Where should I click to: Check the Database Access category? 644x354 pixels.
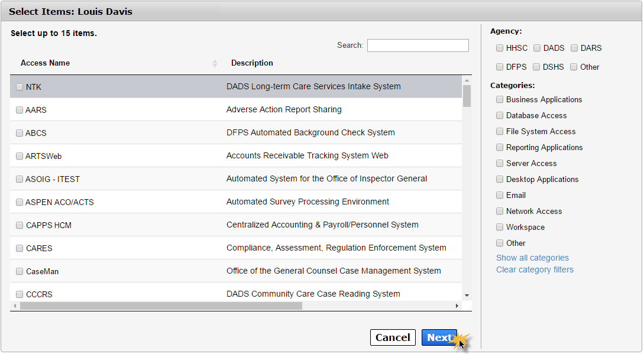coord(500,115)
